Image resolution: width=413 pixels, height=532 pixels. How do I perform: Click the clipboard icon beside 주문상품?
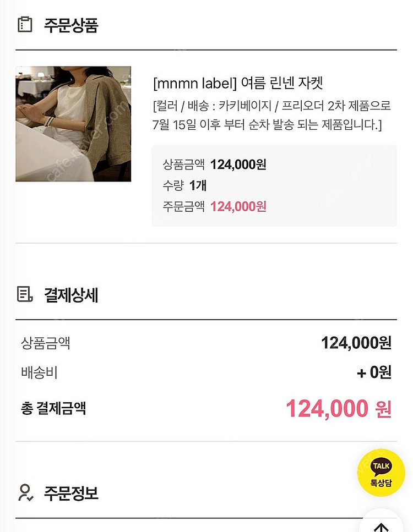click(25, 25)
